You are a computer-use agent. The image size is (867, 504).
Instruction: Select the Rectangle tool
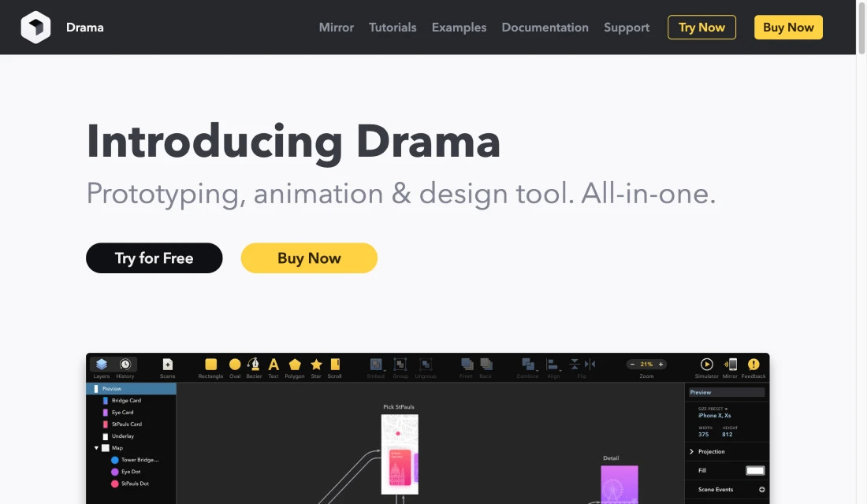pyautogui.click(x=210, y=365)
